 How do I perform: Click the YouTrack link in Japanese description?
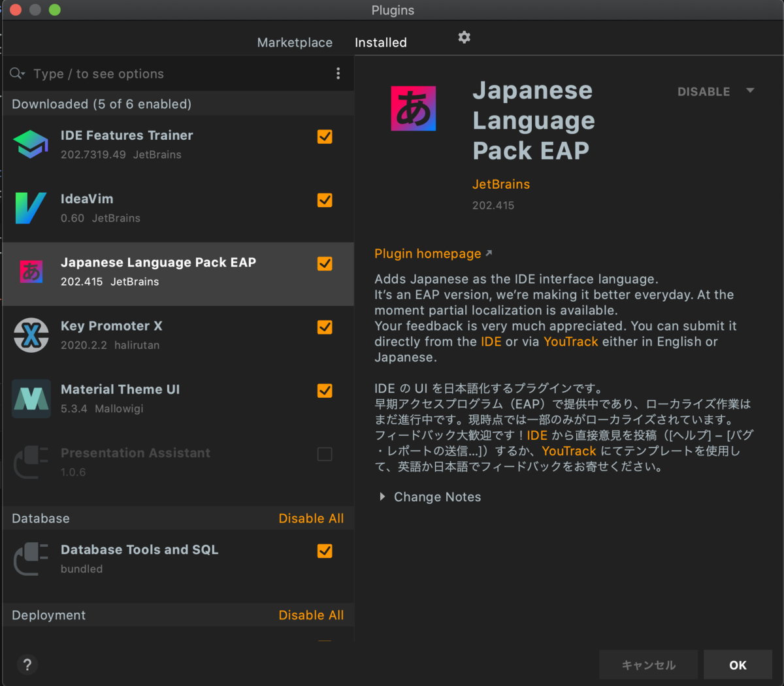(x=569, y=451)
